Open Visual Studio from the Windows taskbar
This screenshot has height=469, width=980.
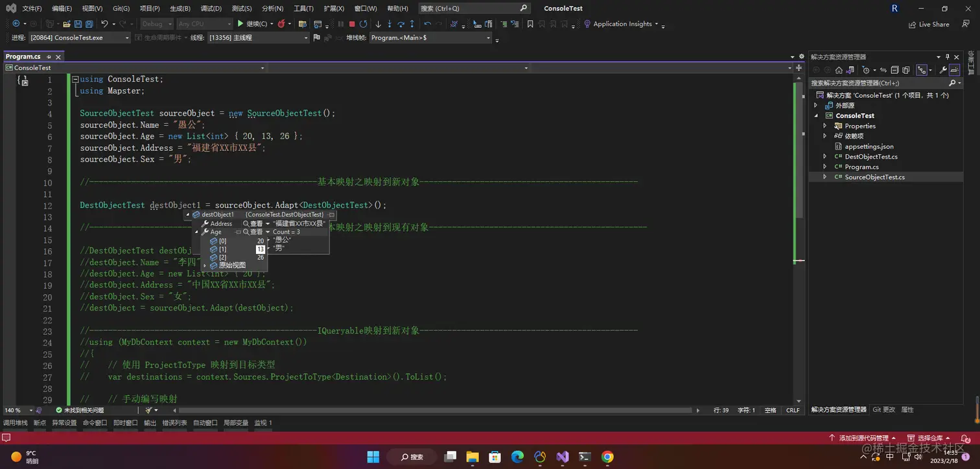click(562, 457)
